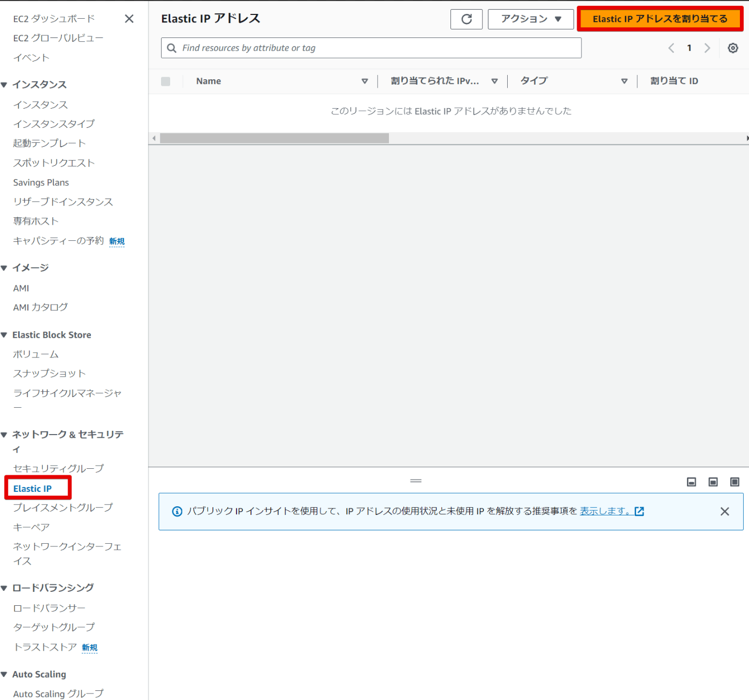The image size is (749, 700).
Task: Open 専有ホスト page
Action: [36, 221]
